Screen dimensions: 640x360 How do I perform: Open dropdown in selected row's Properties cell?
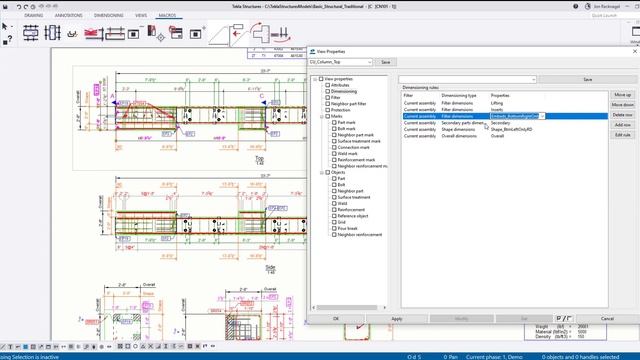[542, 116]
